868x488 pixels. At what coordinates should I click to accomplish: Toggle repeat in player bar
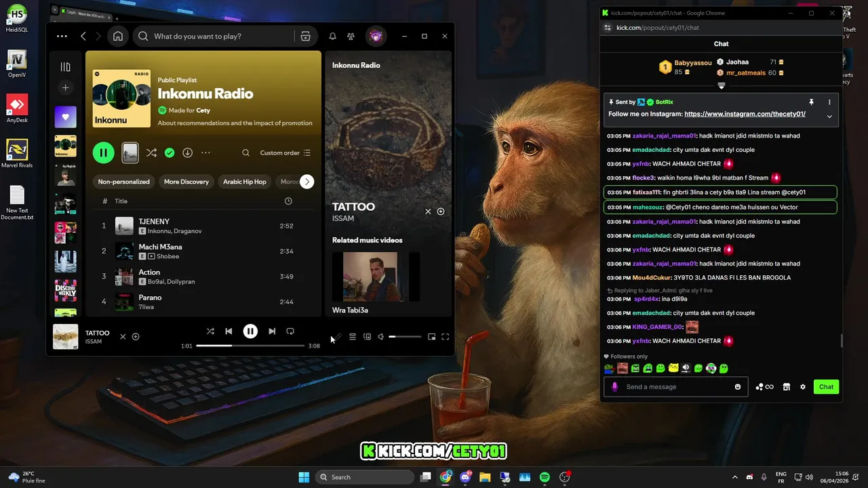pos(290,331)
